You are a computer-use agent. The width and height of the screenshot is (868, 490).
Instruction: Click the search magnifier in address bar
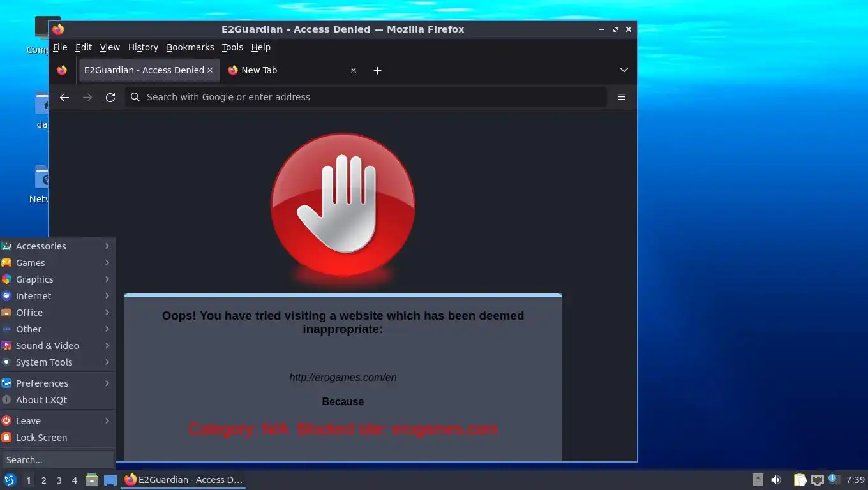click(x=135, y=97)
